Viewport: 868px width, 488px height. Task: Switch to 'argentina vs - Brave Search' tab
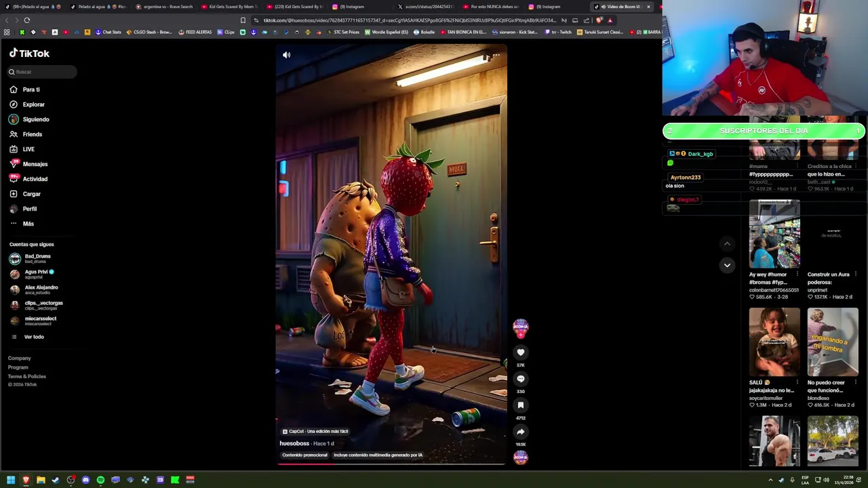coord(163,7)
